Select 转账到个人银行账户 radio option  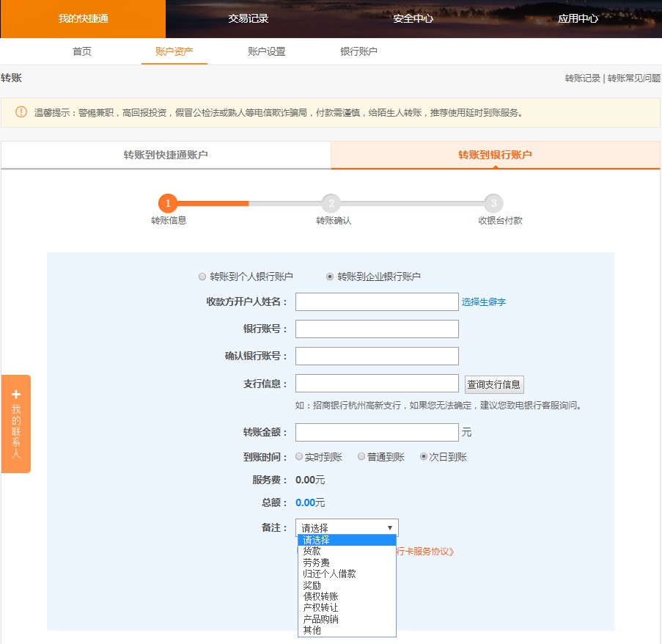tap(202, 277)
